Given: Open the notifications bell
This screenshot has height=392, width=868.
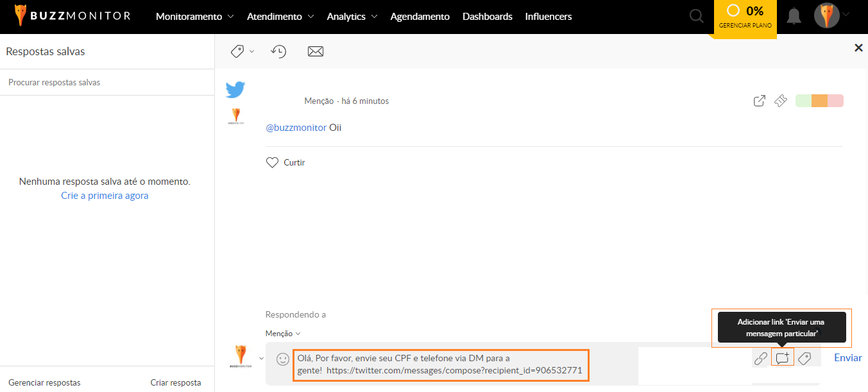Looking at the screenshot, I should [x=794, y=16].
